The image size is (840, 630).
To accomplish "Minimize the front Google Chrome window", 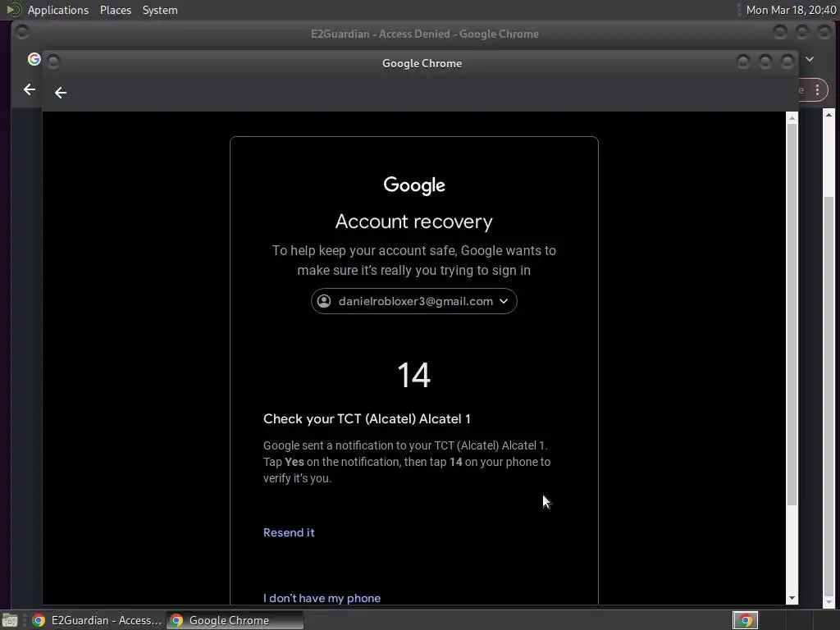I will coord(743,62).
